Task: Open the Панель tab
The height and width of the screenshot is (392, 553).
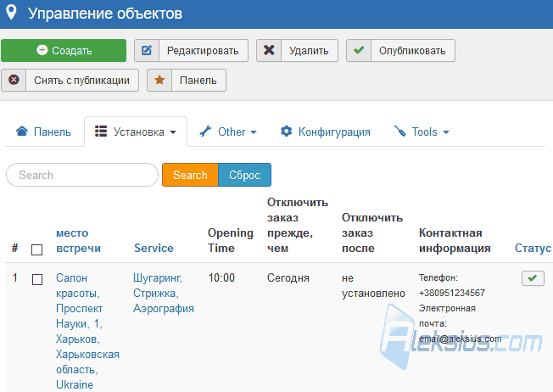Action: tap(44, 132)
